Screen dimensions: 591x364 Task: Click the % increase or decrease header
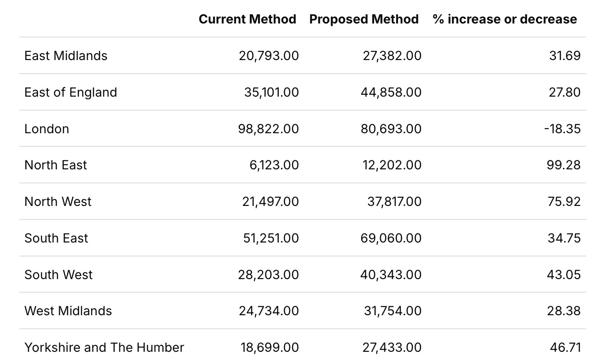point(504,19)
